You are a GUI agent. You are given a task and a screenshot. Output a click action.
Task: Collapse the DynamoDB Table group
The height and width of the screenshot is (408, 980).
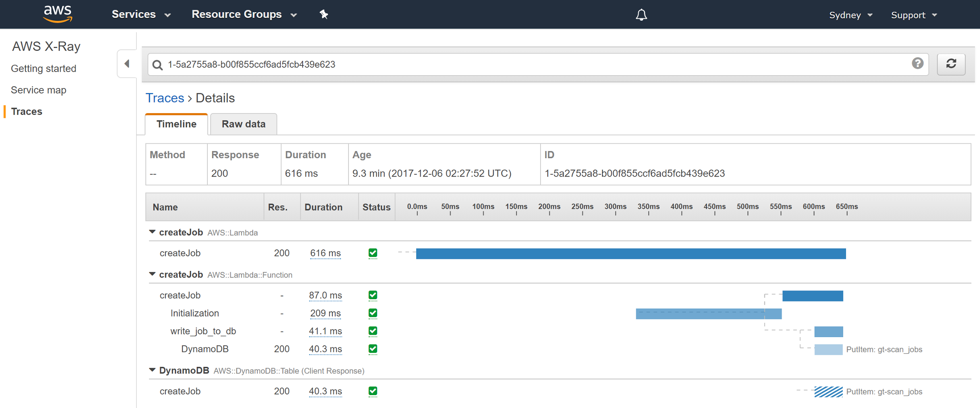[x=152, y=370]
